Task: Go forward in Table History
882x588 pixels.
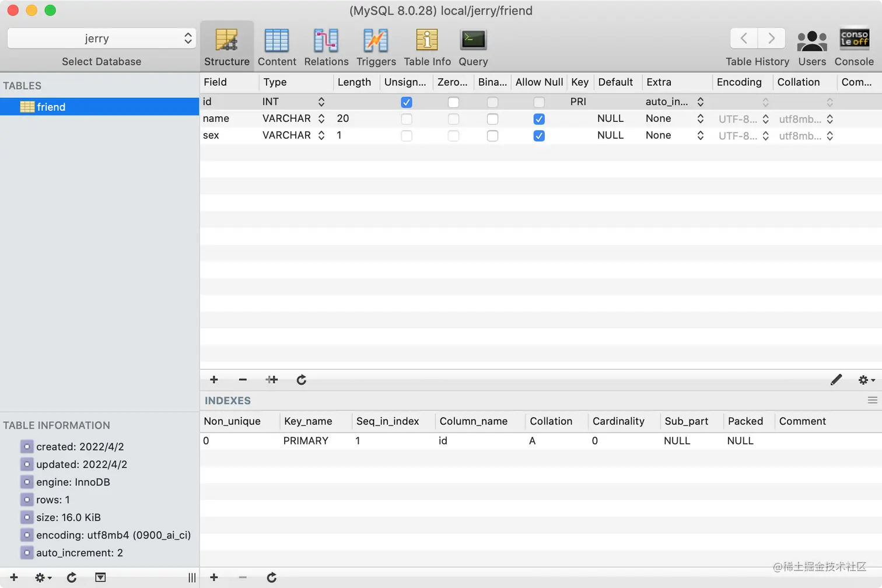Action: (771, 38)
